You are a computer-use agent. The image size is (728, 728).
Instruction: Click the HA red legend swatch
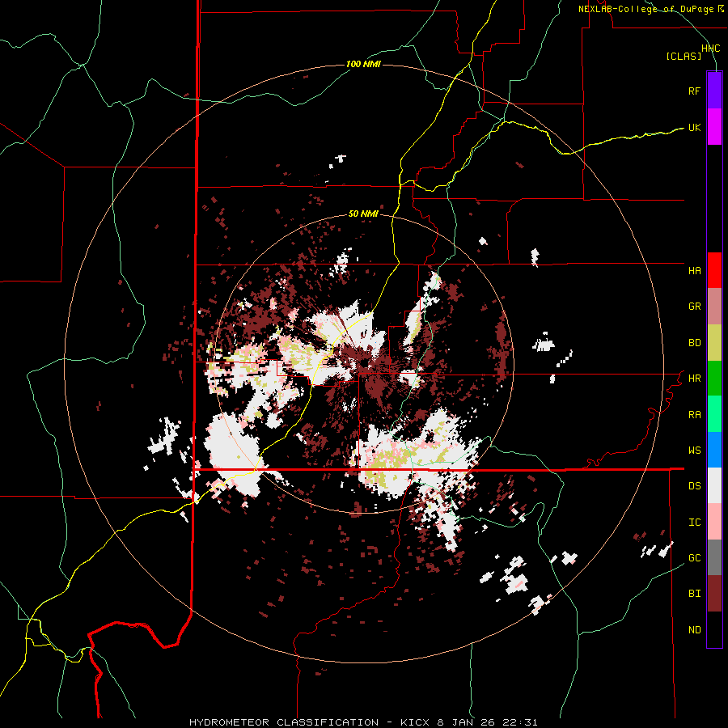(714, 270)
